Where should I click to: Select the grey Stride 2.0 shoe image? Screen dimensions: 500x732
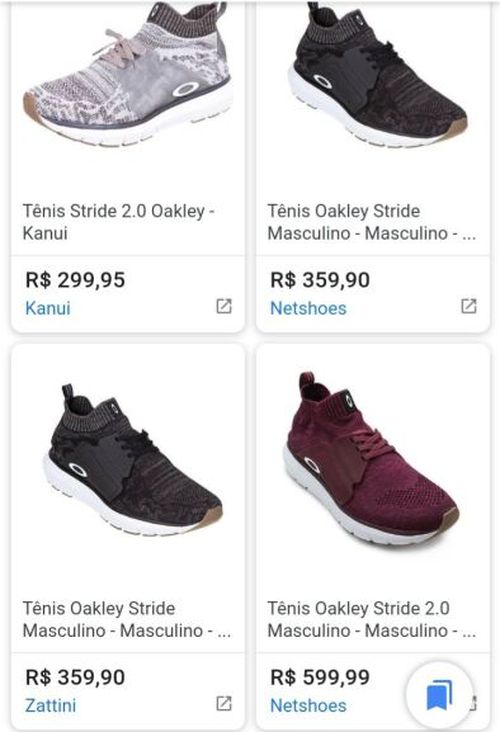tap(128, 75)
